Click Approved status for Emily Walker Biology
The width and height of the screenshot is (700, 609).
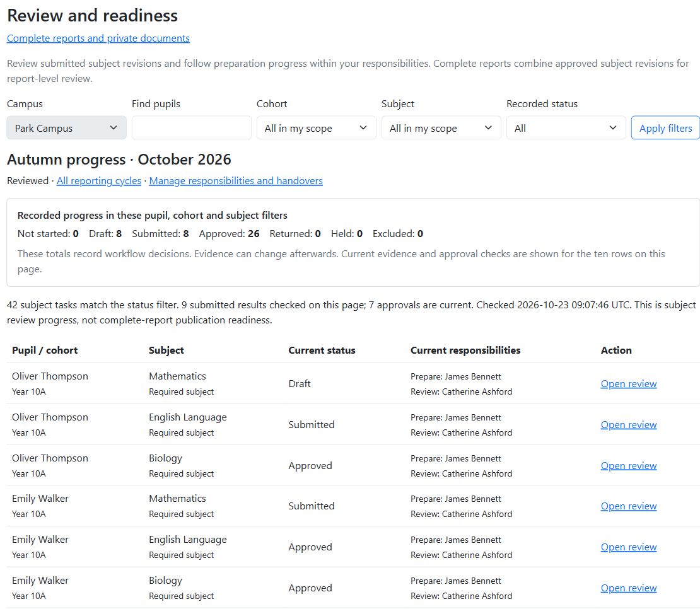pos(310,588)
